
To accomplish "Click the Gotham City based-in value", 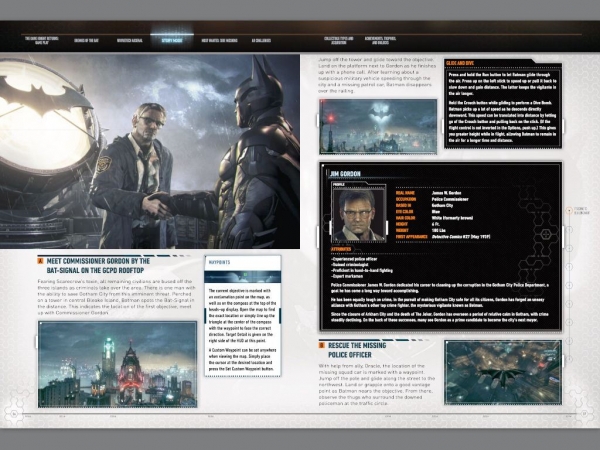I will coord(442,205).
